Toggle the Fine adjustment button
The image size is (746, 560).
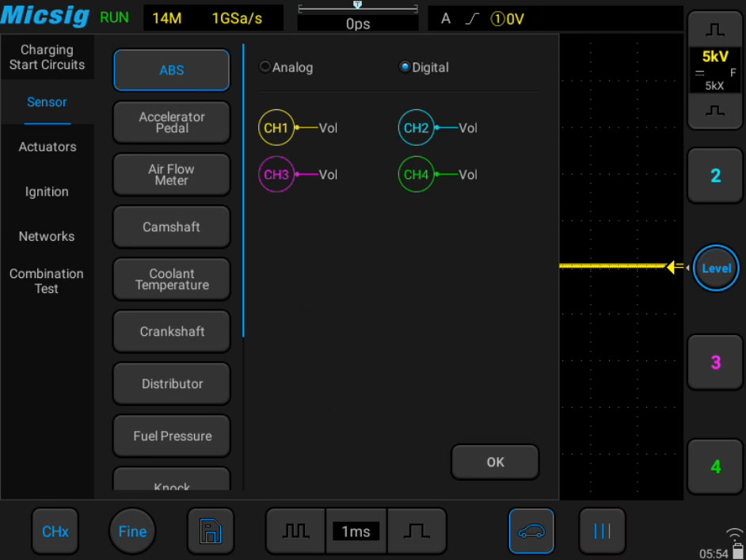point(132,531)
